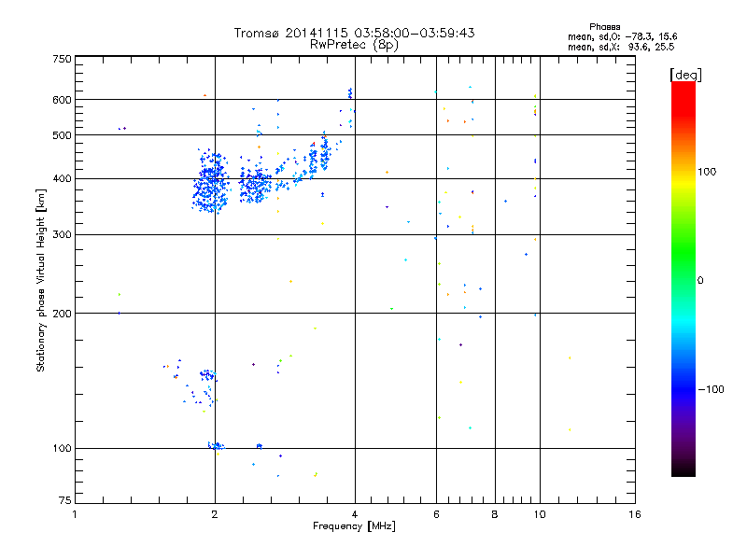Click the 'Phases' legend heading
The width and height of the screenshot is (747, 560).
(604, 27)
